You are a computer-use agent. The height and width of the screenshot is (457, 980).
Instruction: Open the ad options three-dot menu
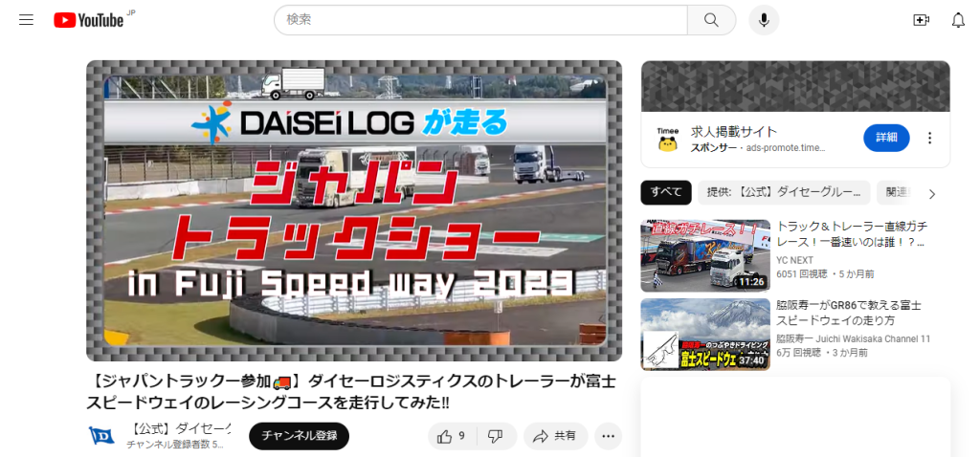click(930, 138)
